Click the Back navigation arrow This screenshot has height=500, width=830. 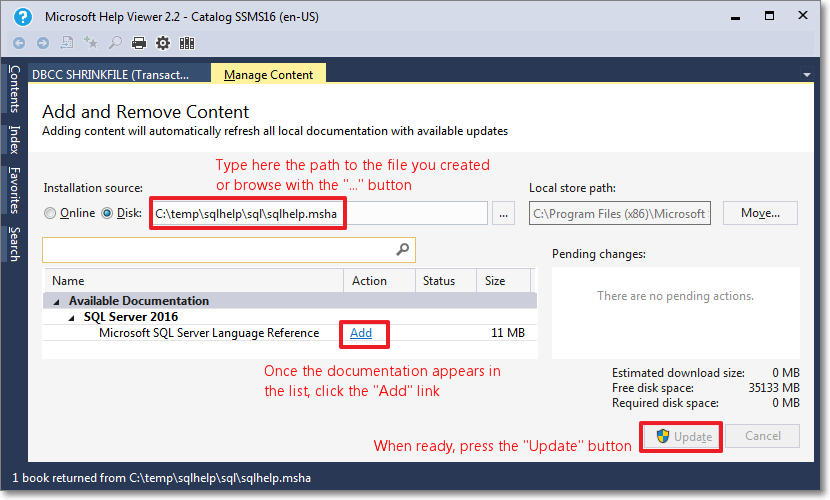click(19, 43)
